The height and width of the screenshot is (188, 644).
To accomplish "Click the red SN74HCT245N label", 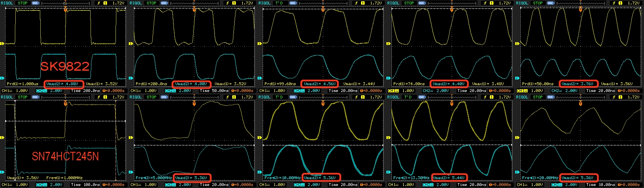I will 65,156.
